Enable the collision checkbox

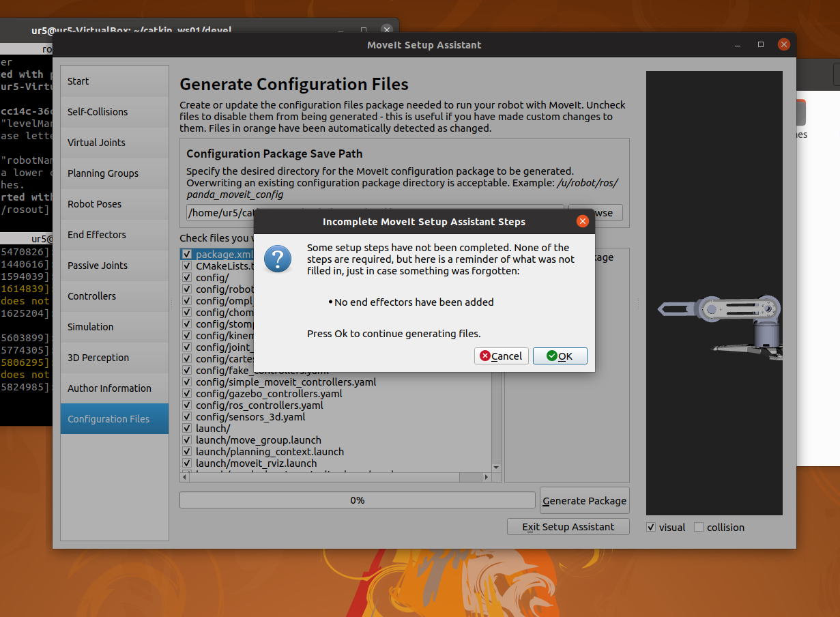tap(699, 527)
